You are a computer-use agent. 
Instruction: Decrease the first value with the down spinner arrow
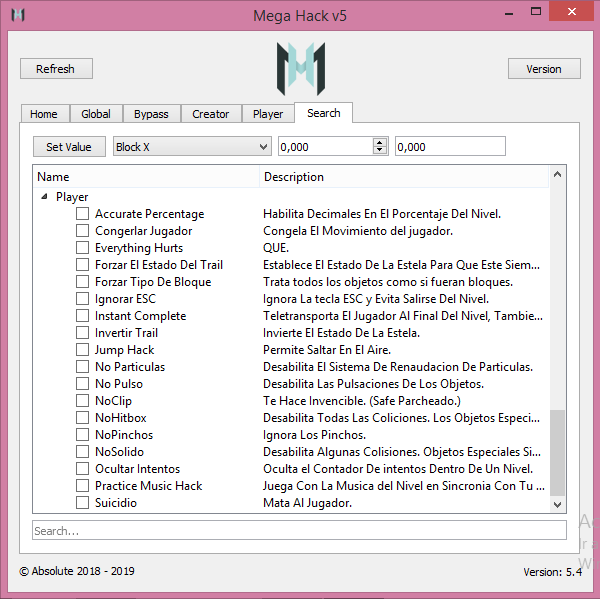380,150
